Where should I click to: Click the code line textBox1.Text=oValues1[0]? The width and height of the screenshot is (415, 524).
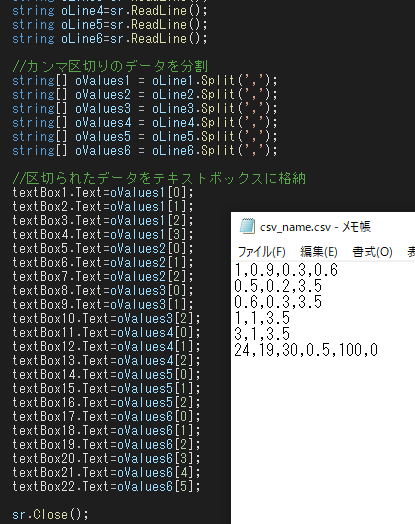click(103, 192)
